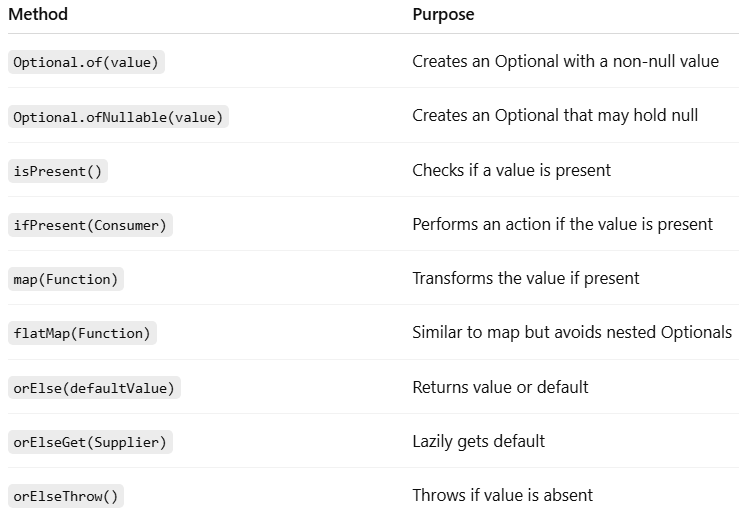This screenshot has height=531, width=739.
Task: Click 'Transforms the value if present' text
Action: (526, 278)
